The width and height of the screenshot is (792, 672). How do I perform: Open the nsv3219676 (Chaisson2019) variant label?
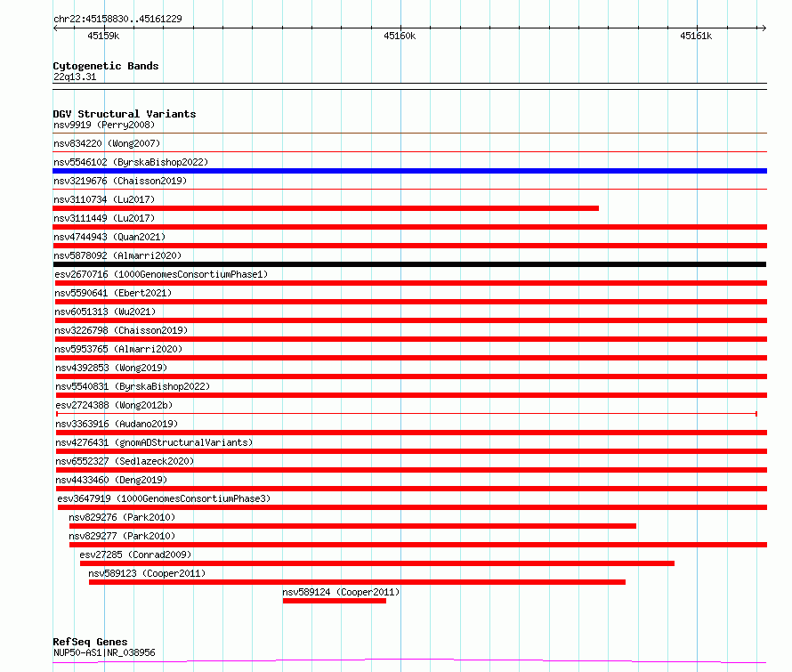[120, 181]
